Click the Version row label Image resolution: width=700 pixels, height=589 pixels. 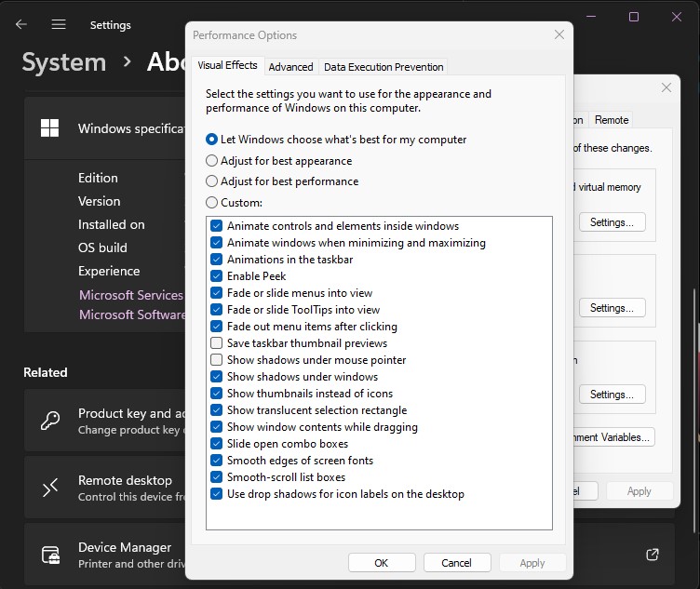point(99,201)
